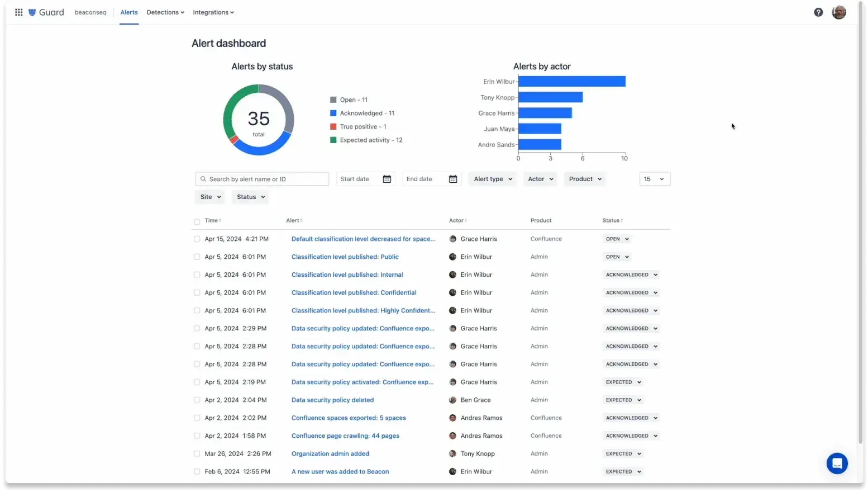Screen dimensions: 868x492
Task: Open the app switcher grid icon
Action: (18, 12)
